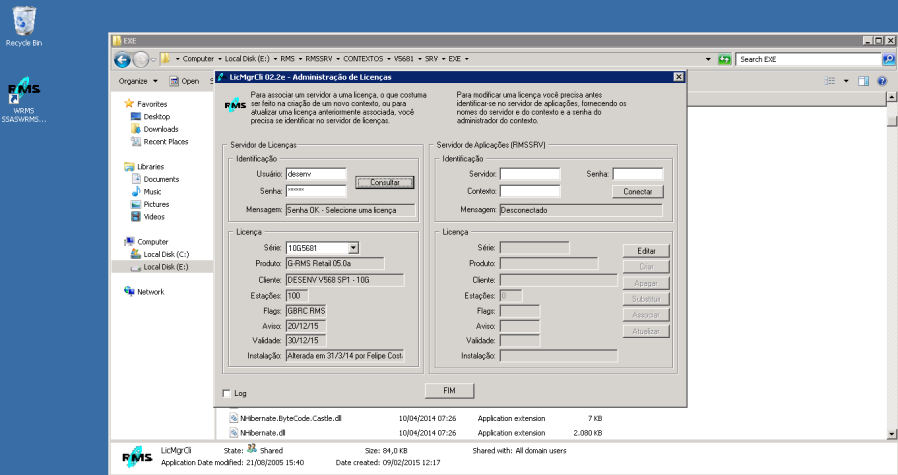The height and width of the screenshot is (475, 898).
Task: Open the WRMS shortcut on the desktop
Action: [x=23, y=100]
